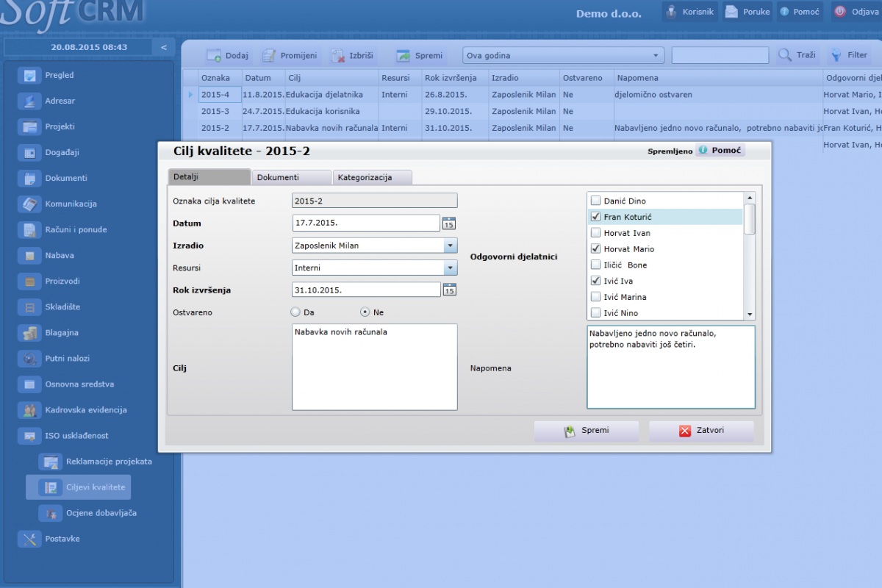This screenshot has width=882, height=588.
Task: Switch to the Kategorizacija tab
Action: (x=372, y=177)
